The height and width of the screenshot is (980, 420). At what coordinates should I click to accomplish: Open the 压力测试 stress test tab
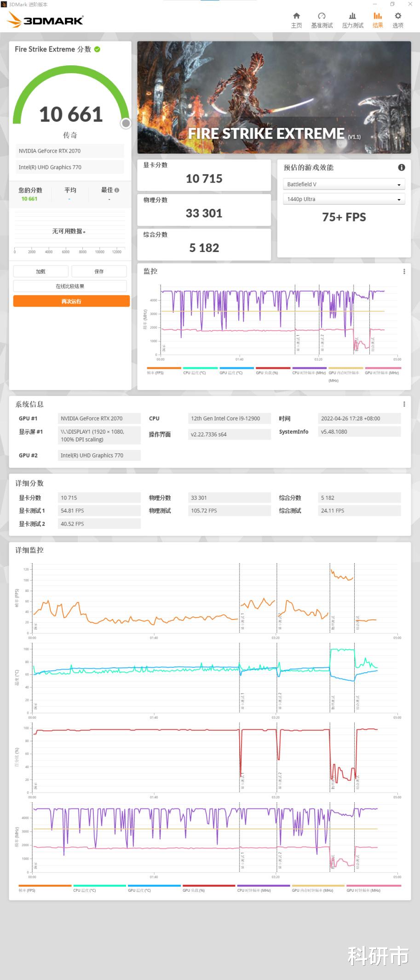352,20
